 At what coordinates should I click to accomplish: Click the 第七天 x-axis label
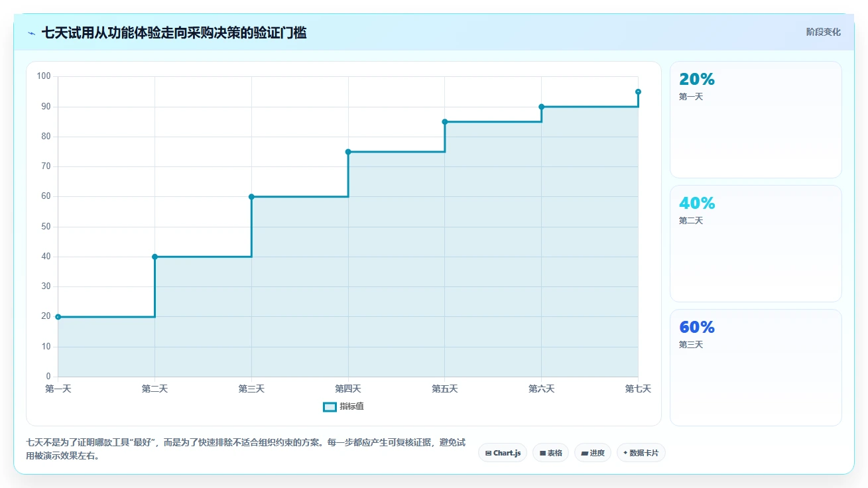point(638,389)
